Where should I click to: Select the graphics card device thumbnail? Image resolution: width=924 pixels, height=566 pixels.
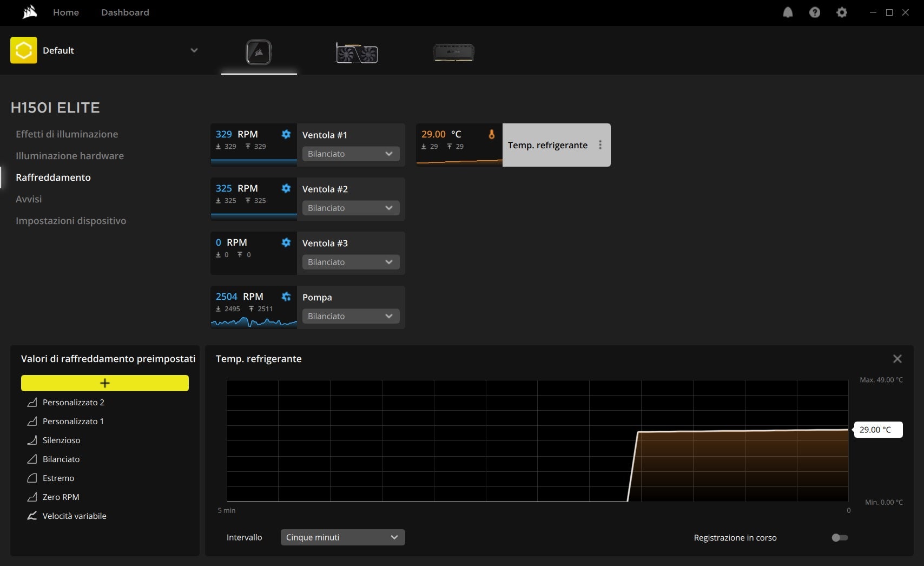[357, 53]
